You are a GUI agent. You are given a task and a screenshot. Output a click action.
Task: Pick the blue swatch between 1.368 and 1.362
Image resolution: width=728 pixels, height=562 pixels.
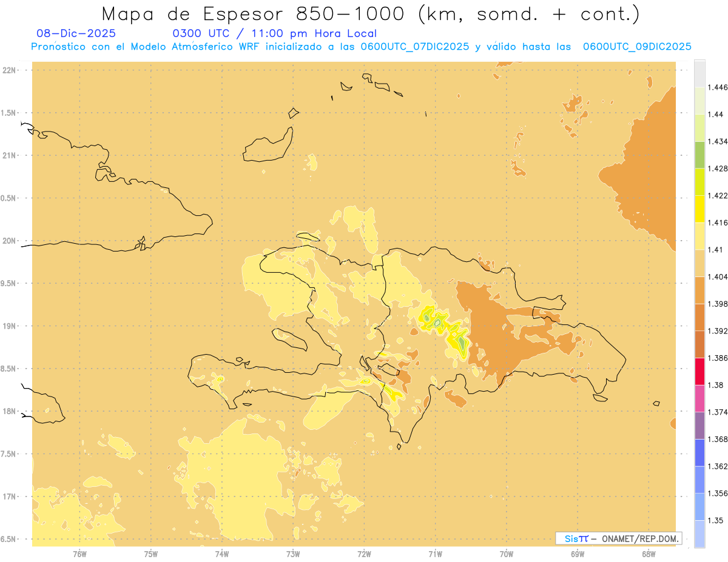[x=699, y=452]
